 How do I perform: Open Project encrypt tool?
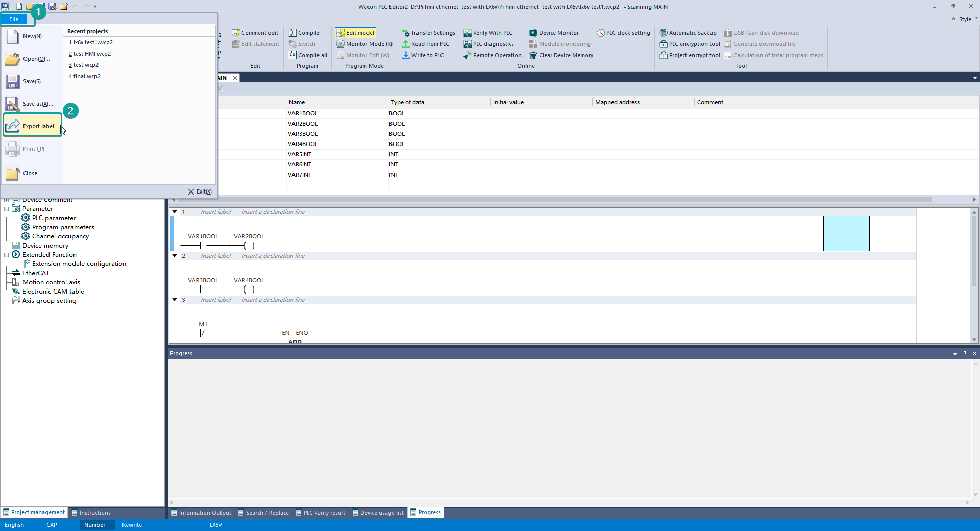[x=690, y=55]
